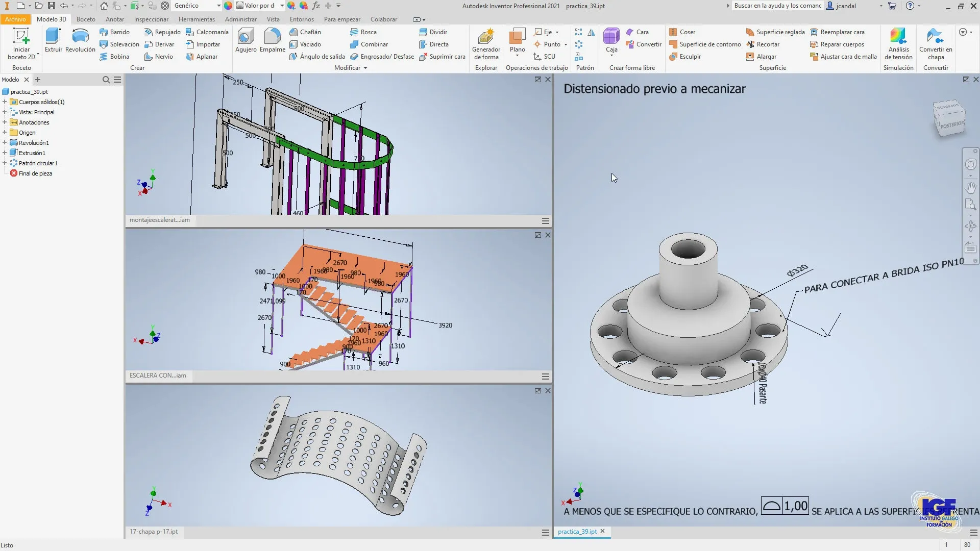The image size is (980, 551).
Task: Click Convertir en chapa
Action: 936,44
